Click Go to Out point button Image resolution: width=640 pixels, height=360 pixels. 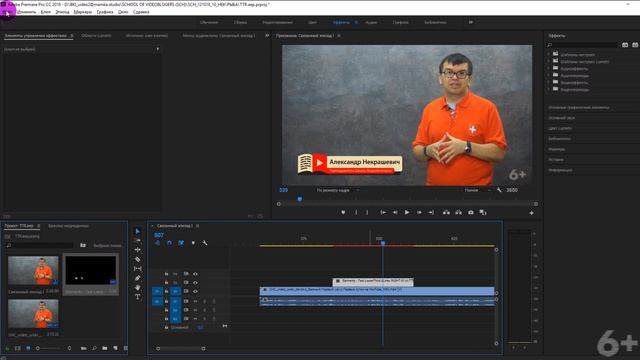(x=431, y=212)
